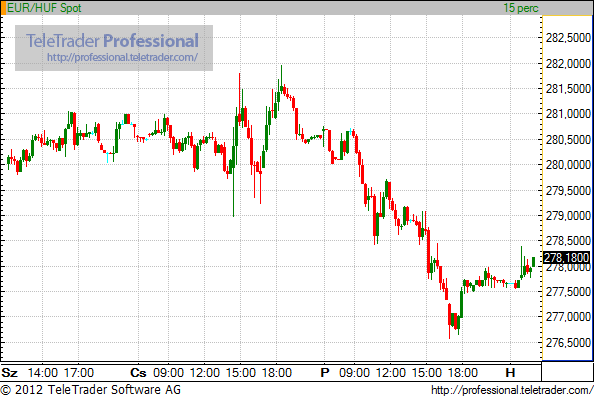Click the TeleTrader Professional watermark logo
Image resolution: width=594 pixels, height=399 pixels.
[112, 41]
